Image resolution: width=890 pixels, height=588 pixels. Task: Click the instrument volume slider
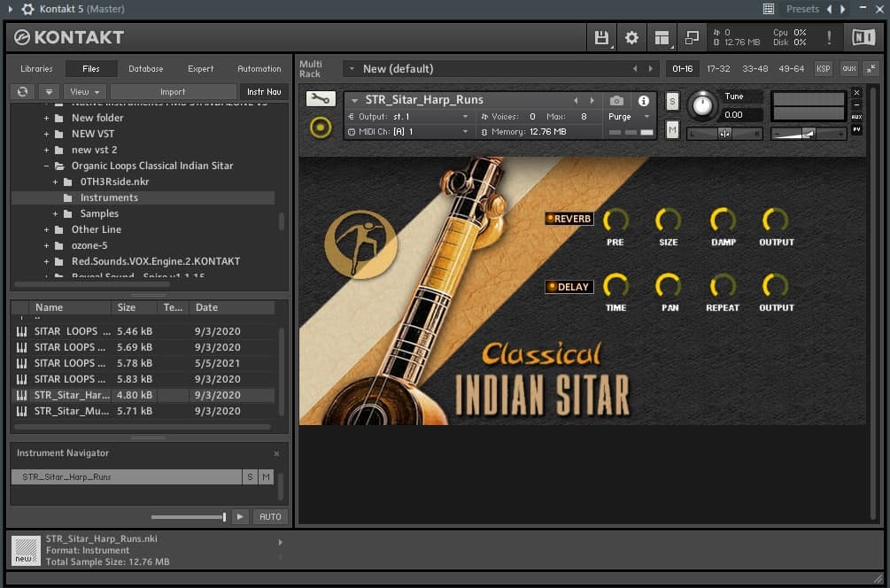(x=809, y=134)
